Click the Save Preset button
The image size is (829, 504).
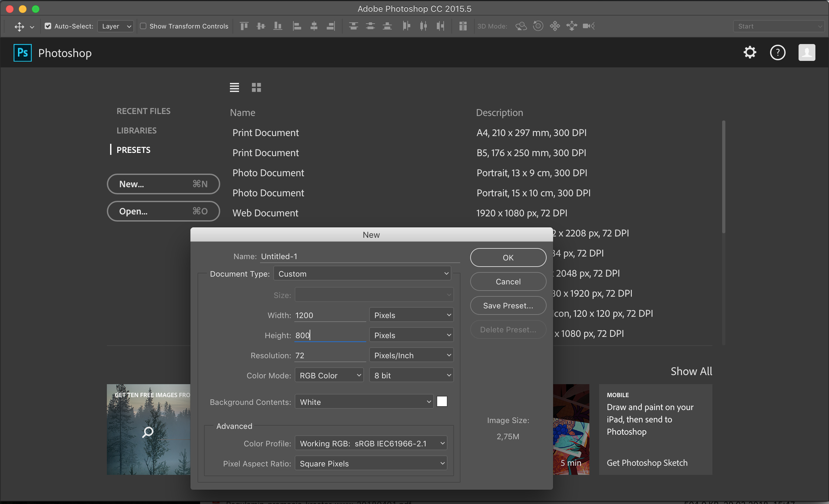(508, 305)
